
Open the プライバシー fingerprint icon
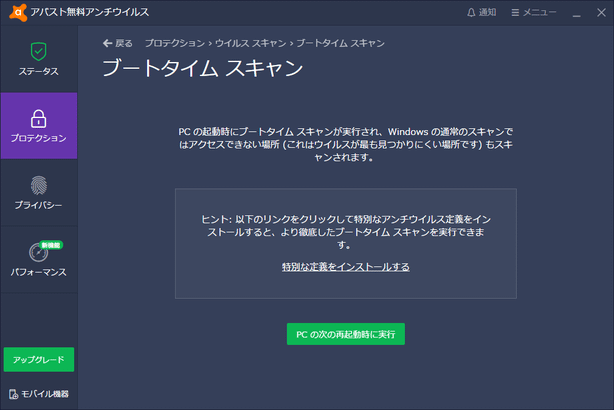tap(38, 185)
